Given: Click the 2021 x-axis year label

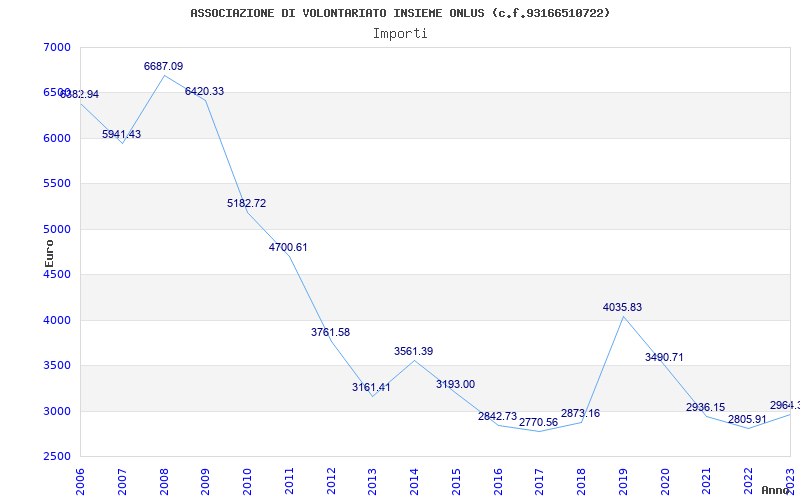Looking at the screenshot, I should (x=707, y=481).
